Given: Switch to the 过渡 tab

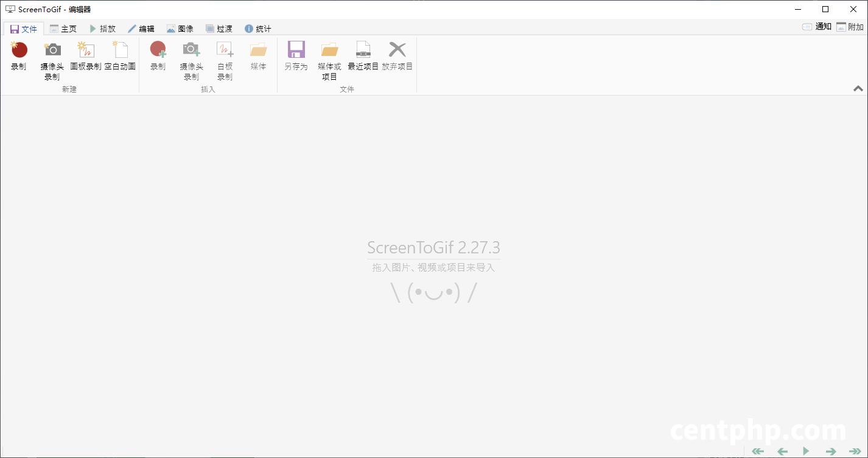Looking at the screenshot, I should coord(219,29).
